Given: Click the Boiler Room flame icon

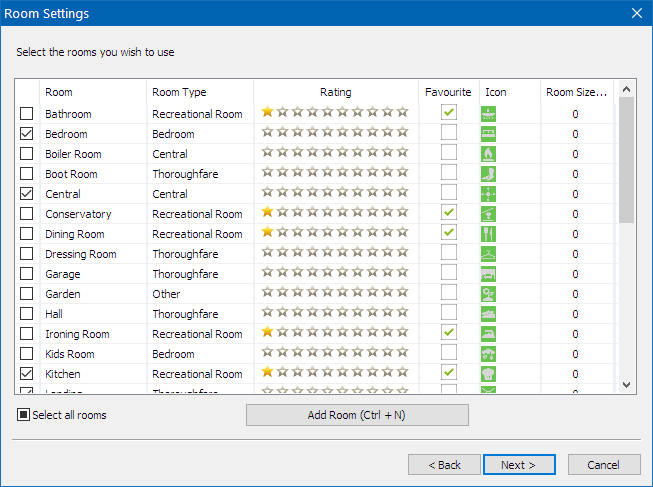Looking at the screenshot, I should (488, 154).
